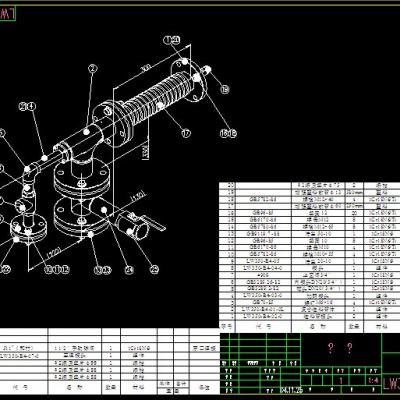Select the boxed vertical dimension text
400x400 pixels.
coord(145,151)
